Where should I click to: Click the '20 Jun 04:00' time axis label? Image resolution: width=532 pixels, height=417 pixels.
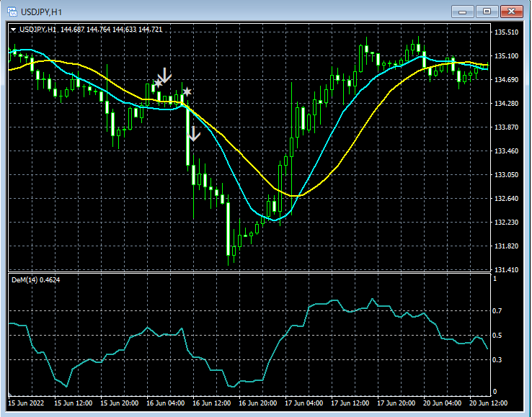[x=443, y=403]
